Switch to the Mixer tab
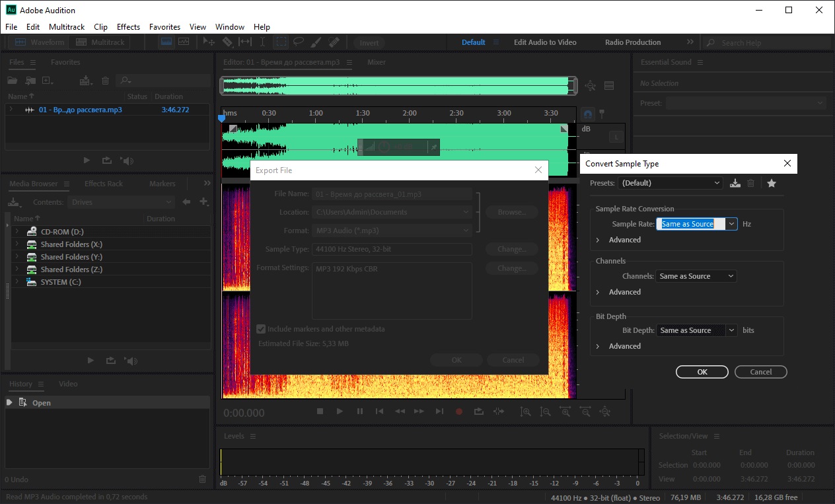835x504 pixels. 377,62
